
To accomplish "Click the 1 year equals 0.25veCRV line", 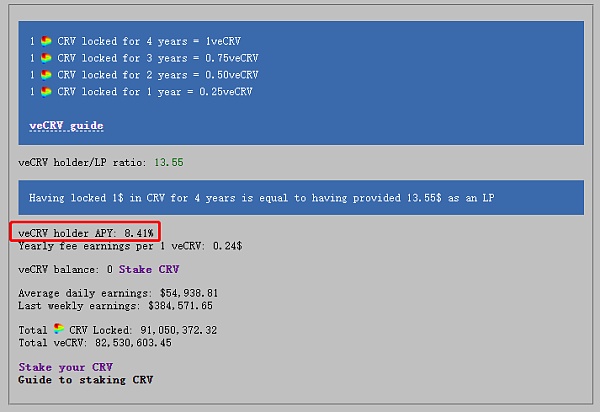I will (141, 91).
